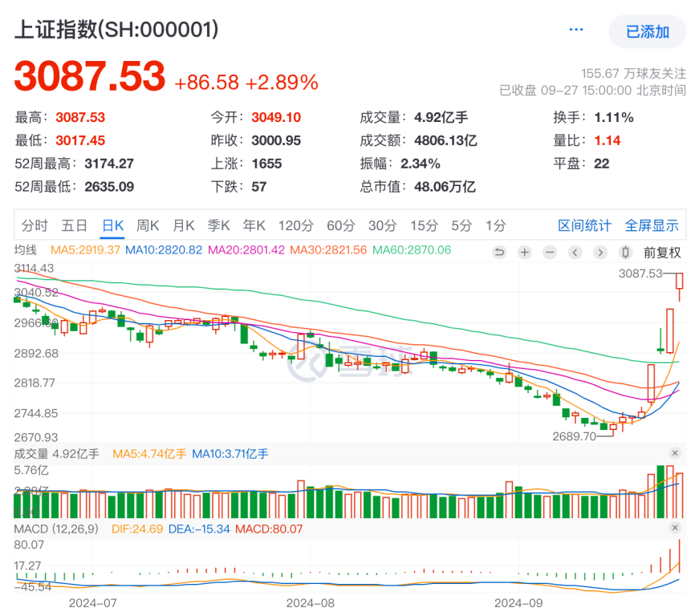Screen dimensions: 695x616
Task: Click the chart reset undo icon
Action: click(x=499, y=253)
